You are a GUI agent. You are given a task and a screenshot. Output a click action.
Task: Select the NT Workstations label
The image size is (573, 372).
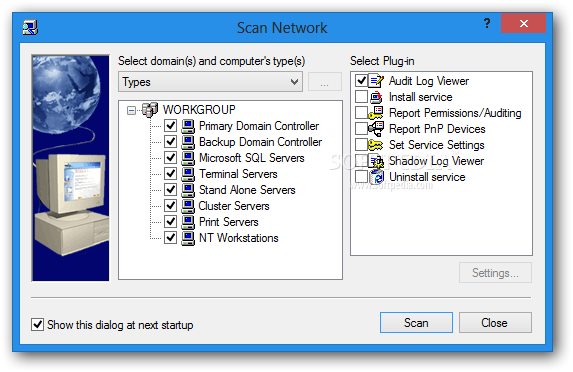pyautogui.click(x=239, y=238)
